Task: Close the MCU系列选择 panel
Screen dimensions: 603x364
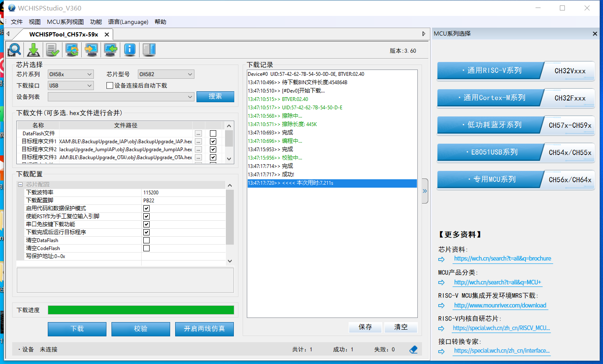Action: click(x=595, y=34)
